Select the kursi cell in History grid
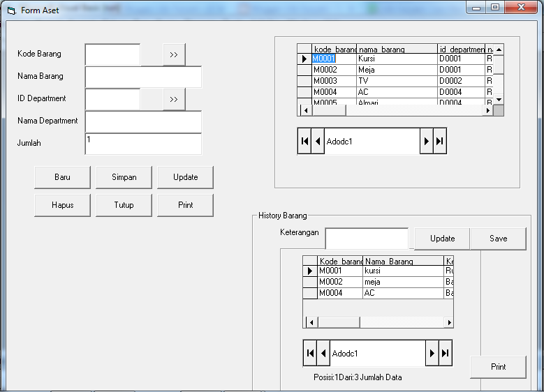The width and height of the screenshot is (544, 392). pyautogui.click(x=403, y=271)
